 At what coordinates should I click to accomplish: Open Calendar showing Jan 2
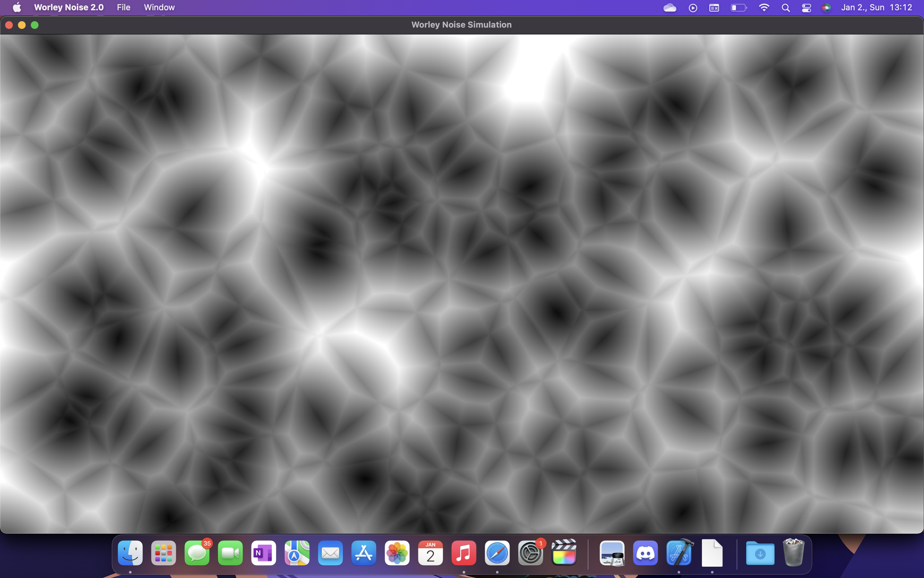point(430,553)
